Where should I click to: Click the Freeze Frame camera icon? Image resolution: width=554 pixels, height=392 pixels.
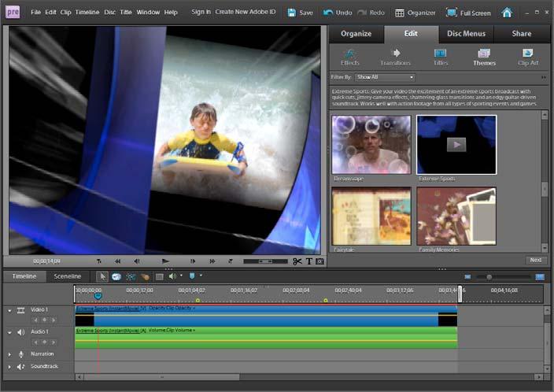(x=320, y=261)
